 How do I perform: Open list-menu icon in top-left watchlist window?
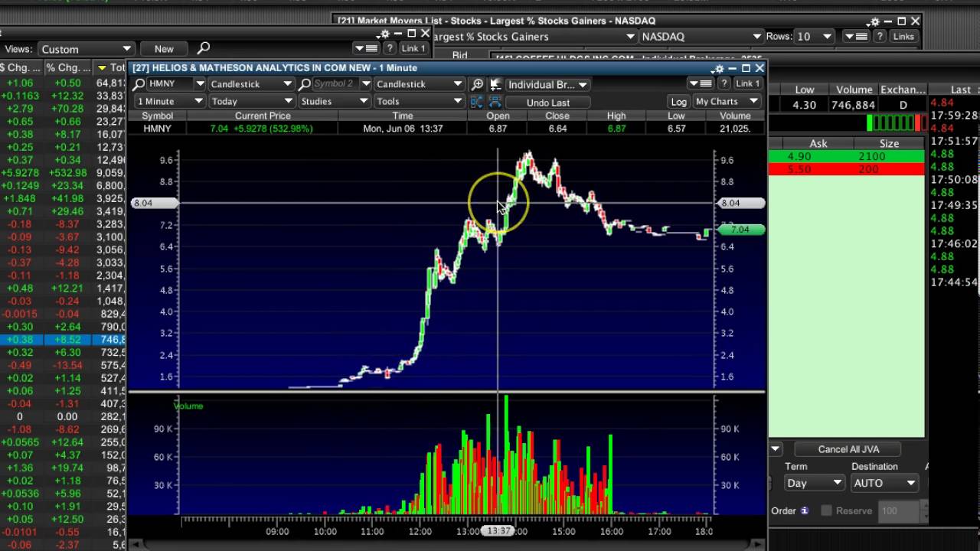coord(367,48)
